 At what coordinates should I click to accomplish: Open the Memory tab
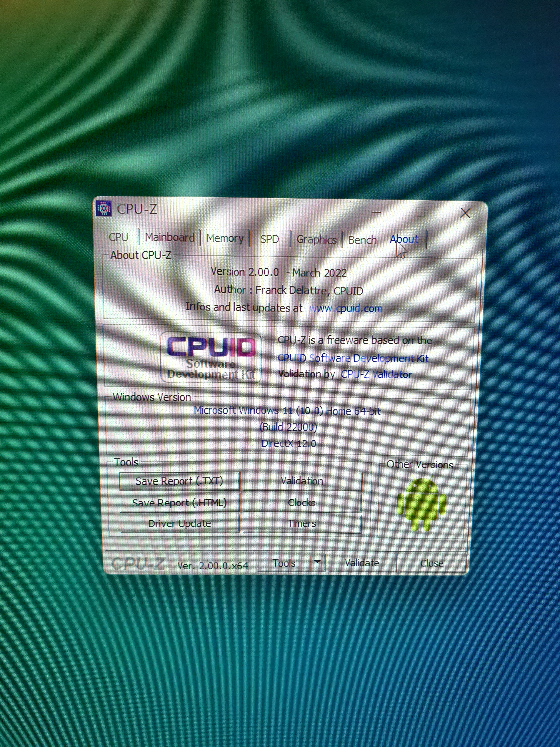coord(225,238)
